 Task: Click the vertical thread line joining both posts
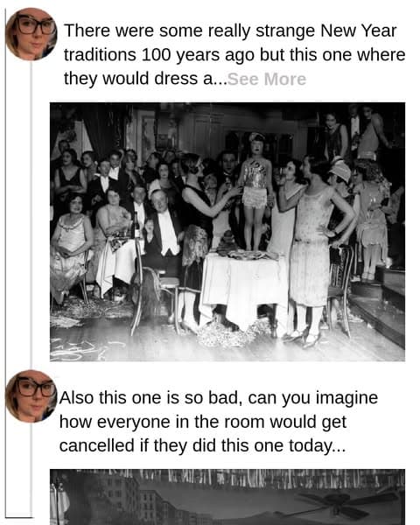pos(31,214)
